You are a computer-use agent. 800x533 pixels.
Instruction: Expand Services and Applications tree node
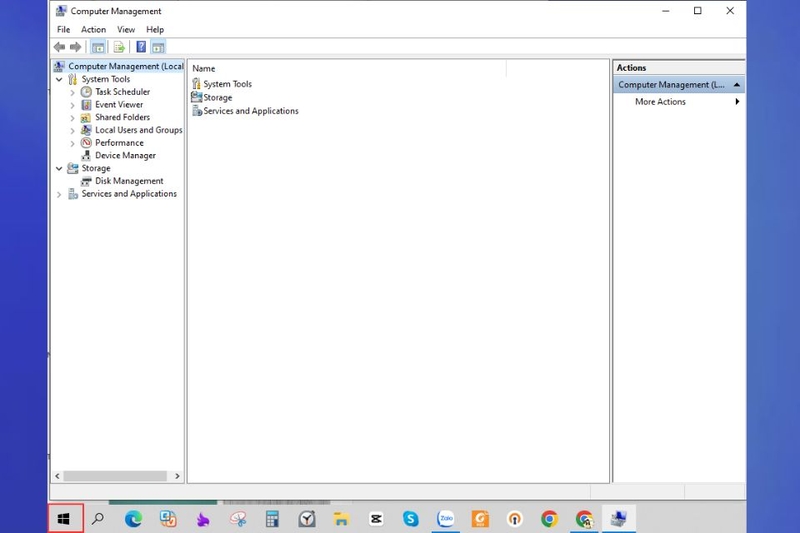59,194
